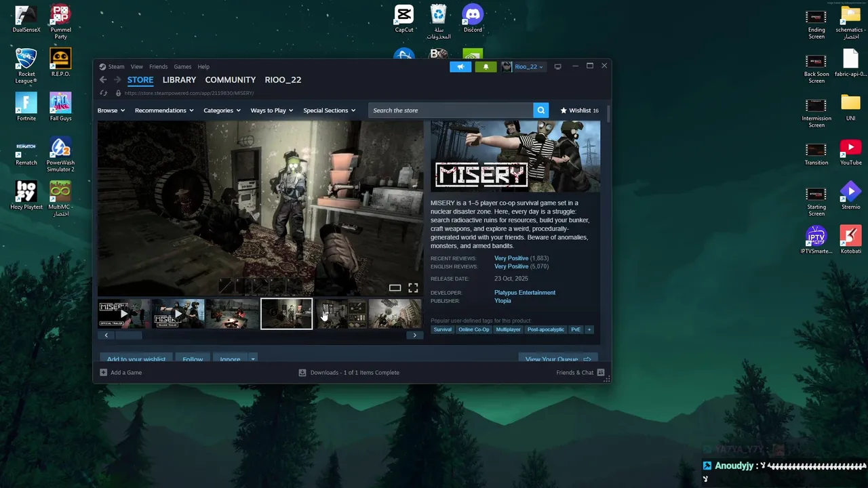
Task: Open the Downloads tray icon
Action: coord(302,373)
